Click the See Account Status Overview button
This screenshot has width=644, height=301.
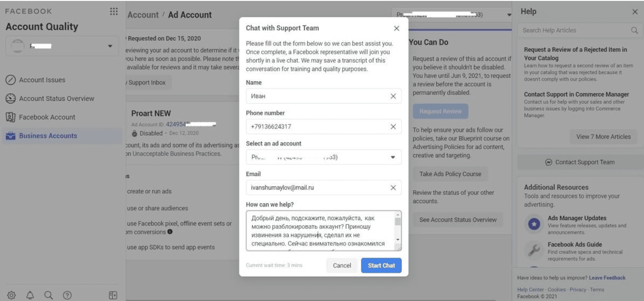coord(458,220)
